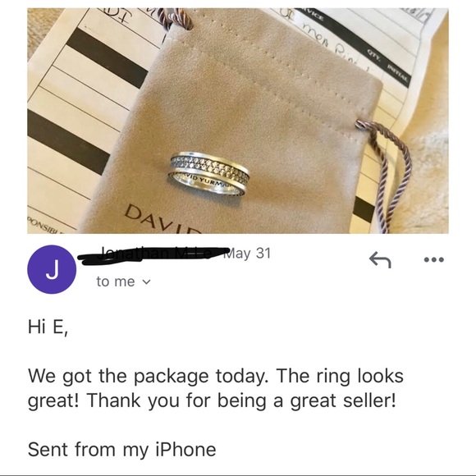Tap the reply arrow icon
The width and height of the screenshot is (476, 476).
coord(380,260)
